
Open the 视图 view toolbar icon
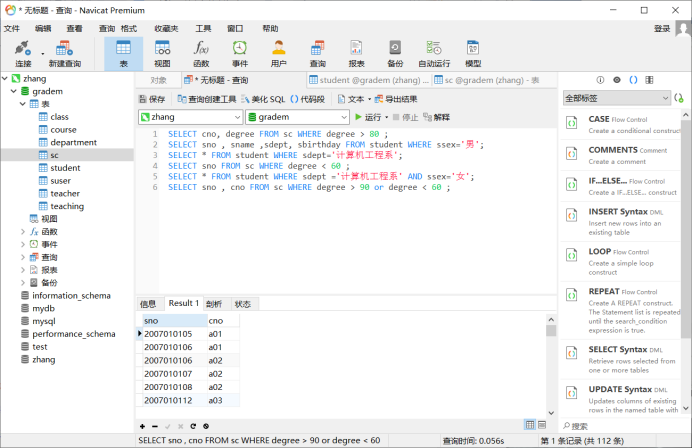tap(162, 53)
